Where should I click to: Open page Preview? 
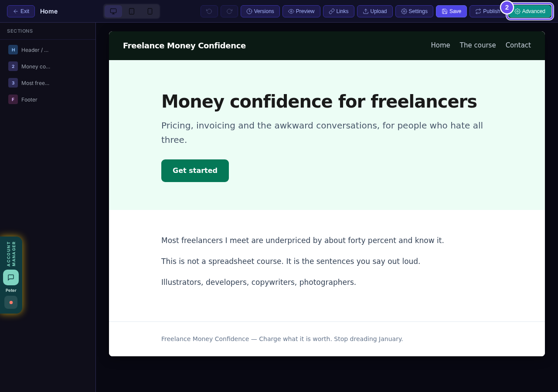coord(301,11)
